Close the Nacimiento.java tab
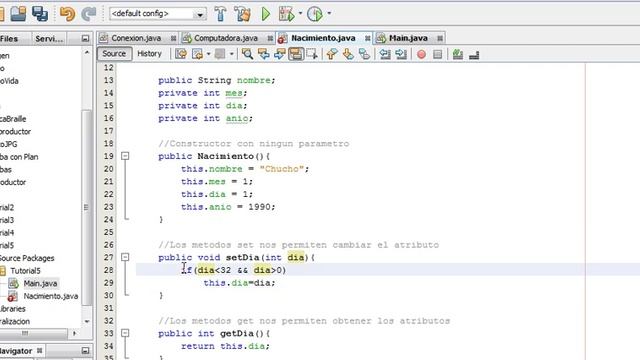 click(x=367, y=38)
